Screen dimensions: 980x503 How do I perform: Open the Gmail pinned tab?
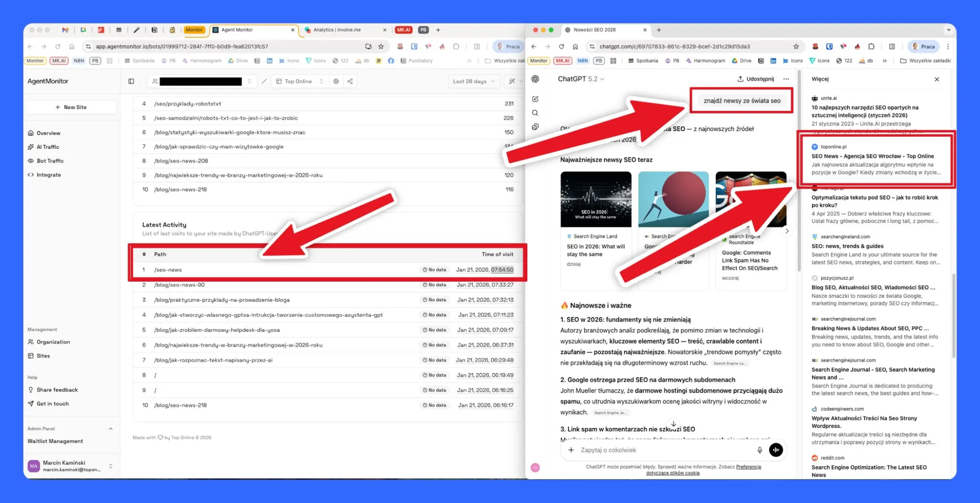click(65, 30)
